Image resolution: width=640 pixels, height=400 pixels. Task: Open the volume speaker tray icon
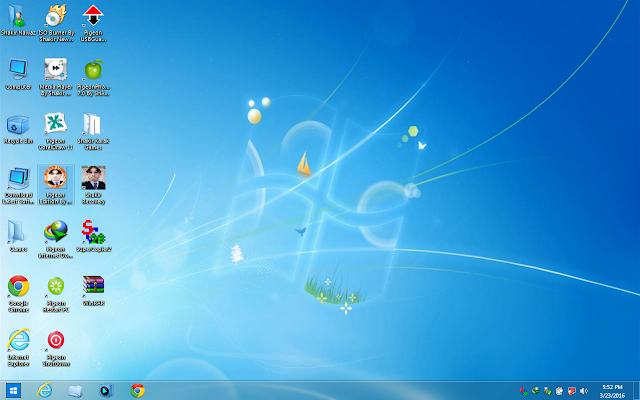584,391
